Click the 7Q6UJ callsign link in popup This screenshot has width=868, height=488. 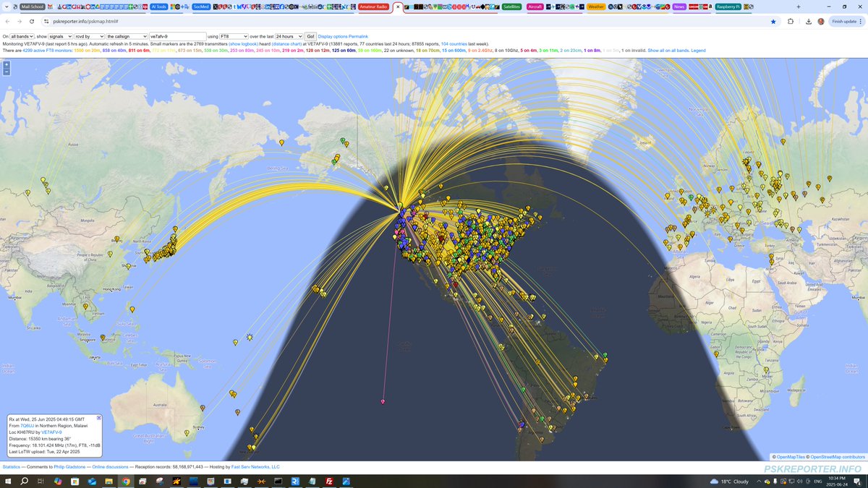coord(28,425)
